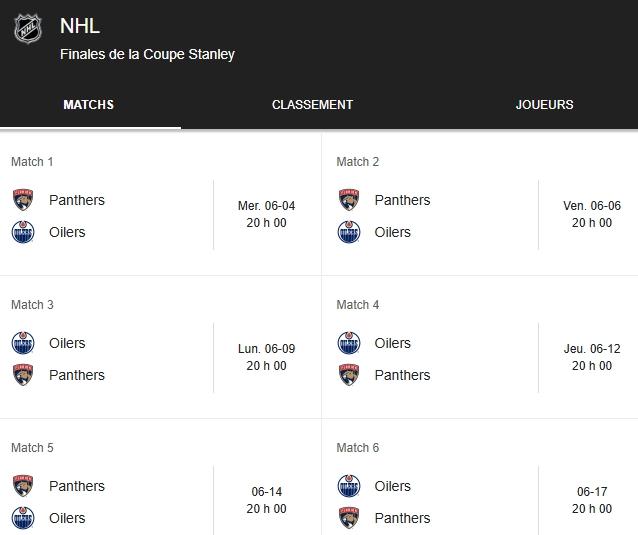The height and width of the screenshot is (535, 638).
Task: Switch to the CLASSEMENT tab
Action: click(312, 105)
